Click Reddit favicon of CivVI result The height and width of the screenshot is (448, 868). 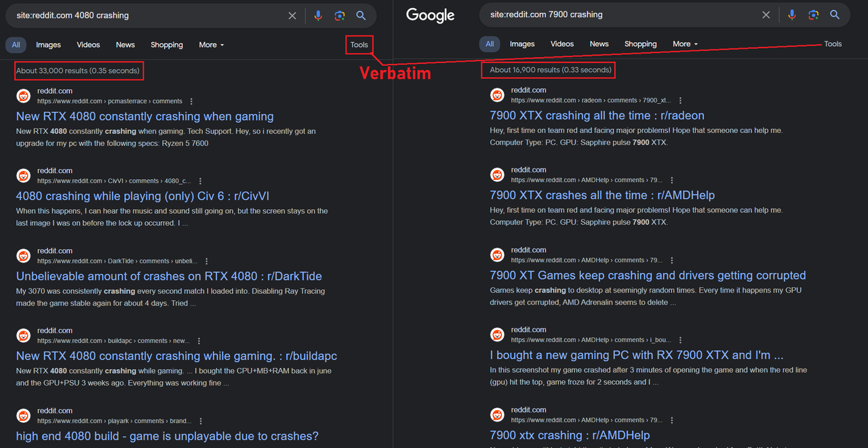23,176
